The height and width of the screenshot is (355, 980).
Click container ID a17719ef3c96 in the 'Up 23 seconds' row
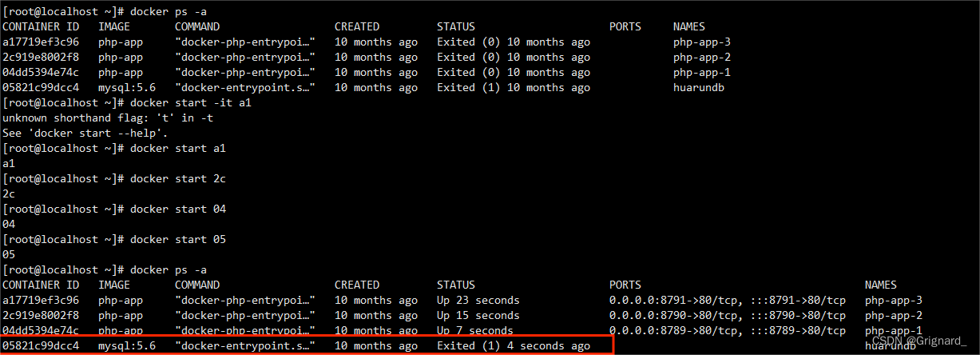pyautogui.click(x=41, y=300)
